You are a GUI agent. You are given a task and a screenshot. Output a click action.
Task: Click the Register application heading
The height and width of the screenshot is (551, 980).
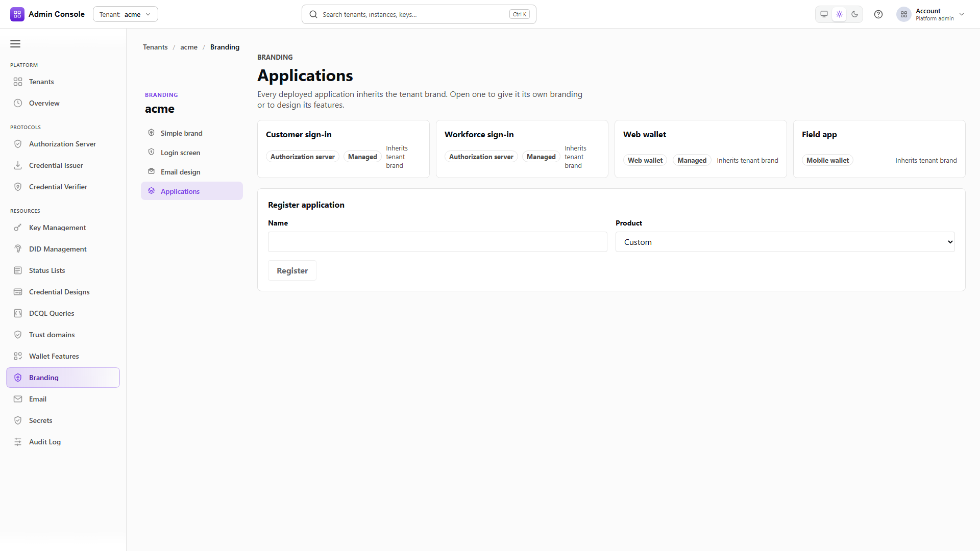(306, 205)
